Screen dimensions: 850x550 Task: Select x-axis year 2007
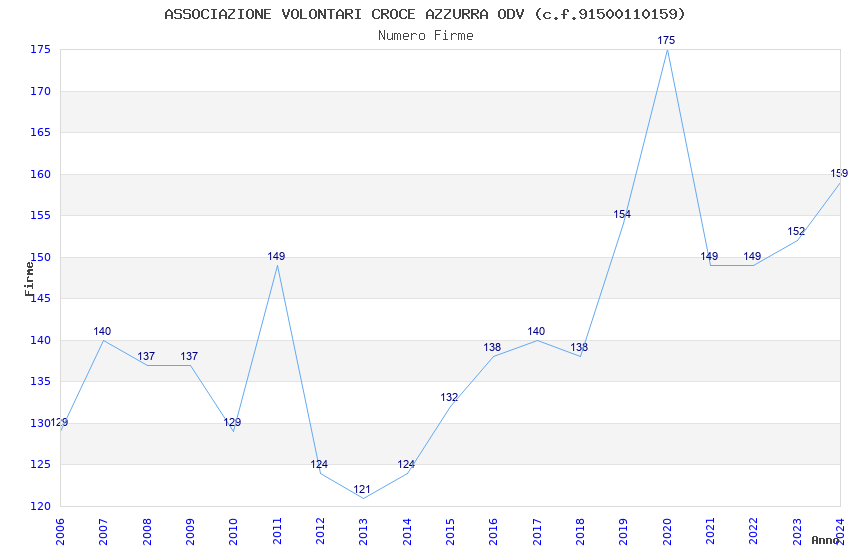[104, 531]
